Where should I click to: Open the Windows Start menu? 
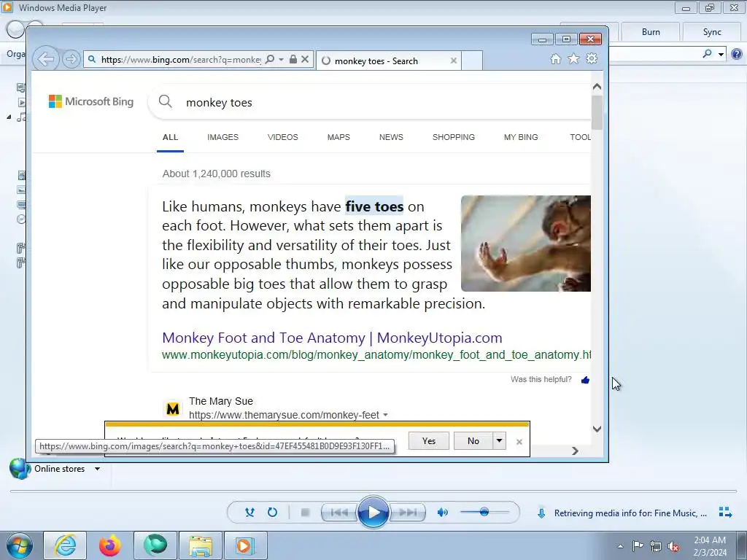point(19,545)
